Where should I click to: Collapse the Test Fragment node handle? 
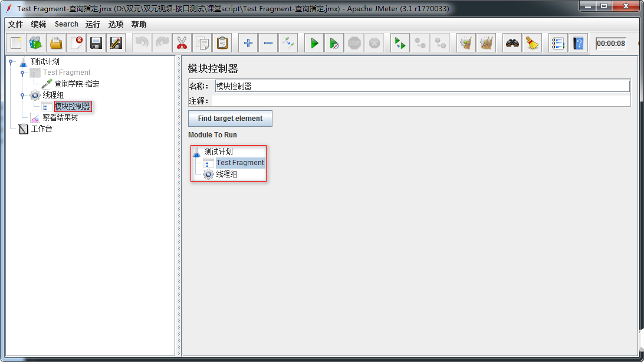23,73
